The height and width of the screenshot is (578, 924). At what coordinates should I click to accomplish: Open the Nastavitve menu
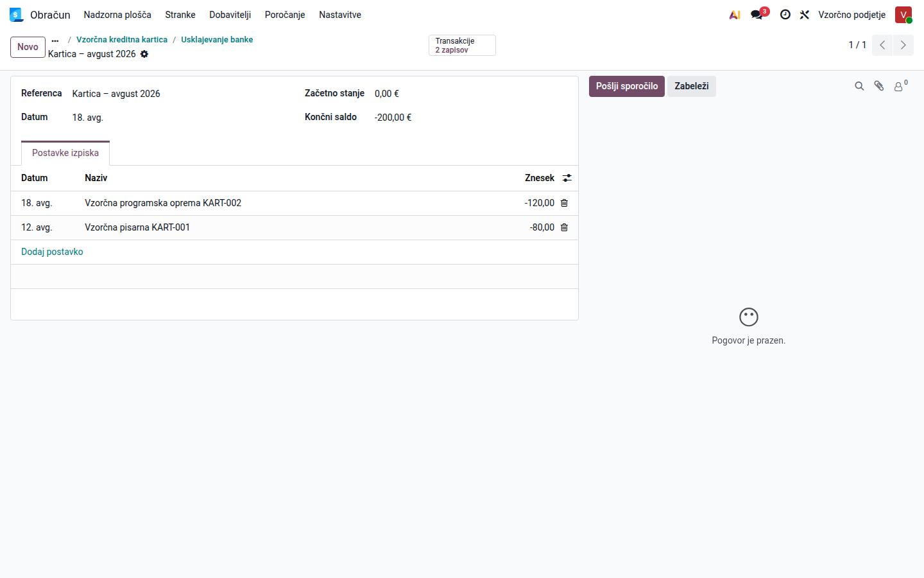[340, 15]
